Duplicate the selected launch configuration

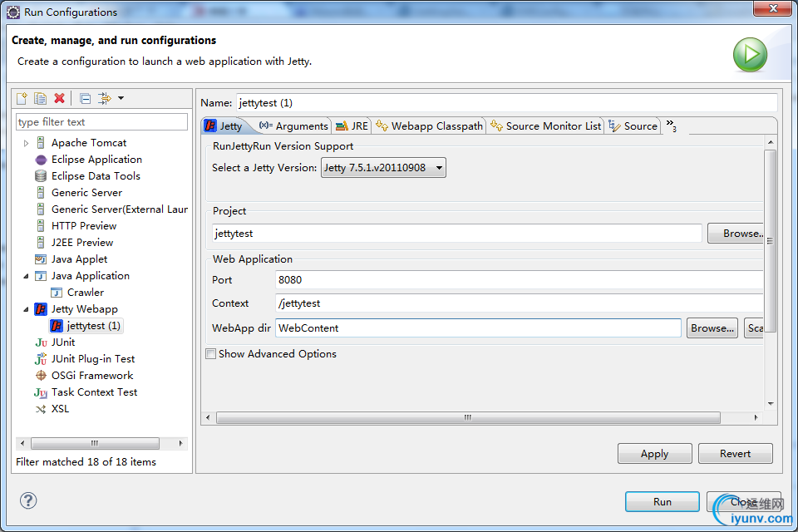(x=40, y=98)
